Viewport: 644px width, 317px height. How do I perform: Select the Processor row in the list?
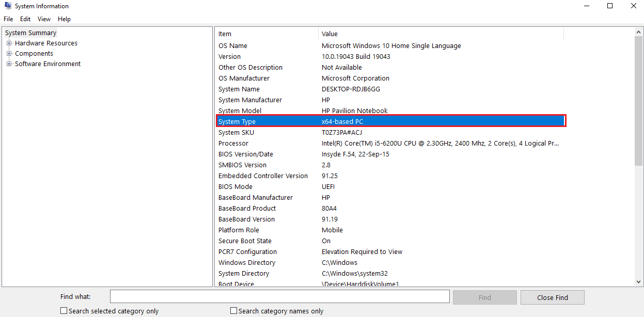[x=233, y=144]
